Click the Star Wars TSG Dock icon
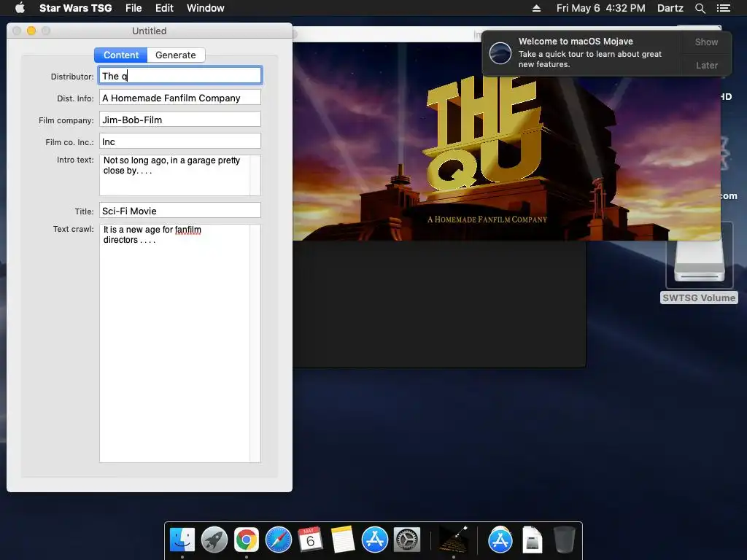Image resolution: width=747 pixels, height=560 pixels. (x=453, y=540)
